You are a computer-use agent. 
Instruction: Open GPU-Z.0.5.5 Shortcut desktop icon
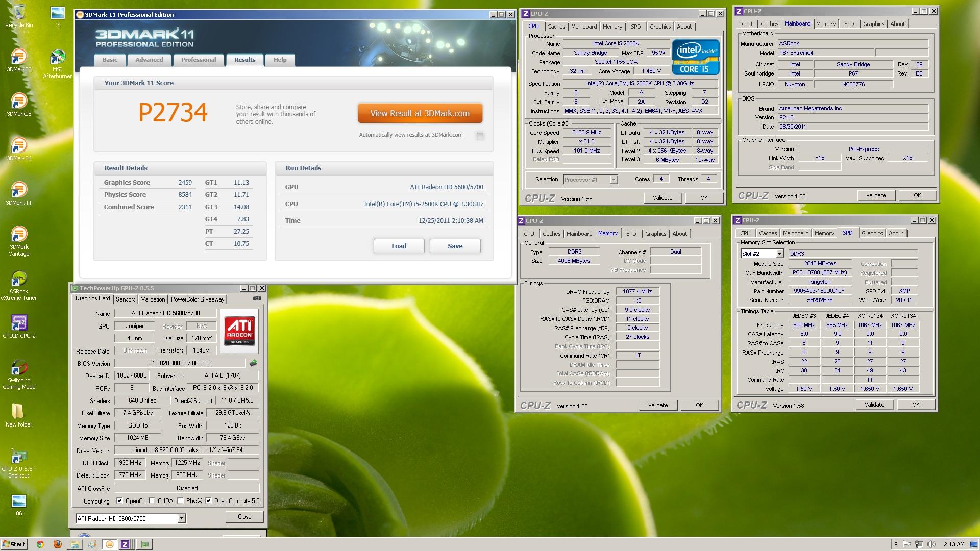(x=19, y=463)
